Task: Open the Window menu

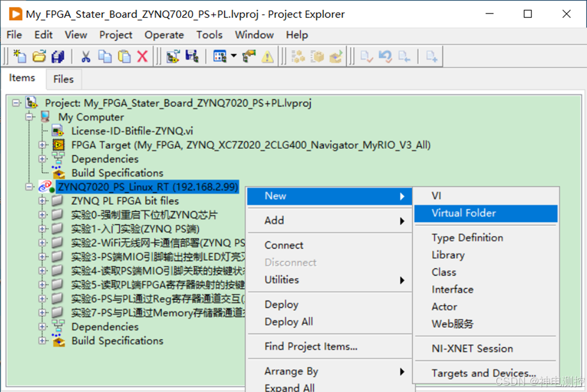Action: pos(254,35)
